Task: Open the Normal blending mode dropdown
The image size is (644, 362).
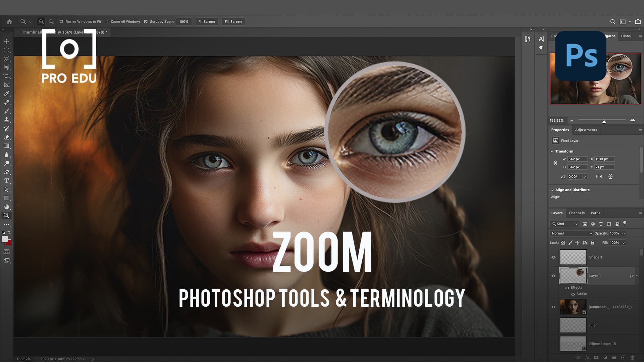Action: pos(570,233)
